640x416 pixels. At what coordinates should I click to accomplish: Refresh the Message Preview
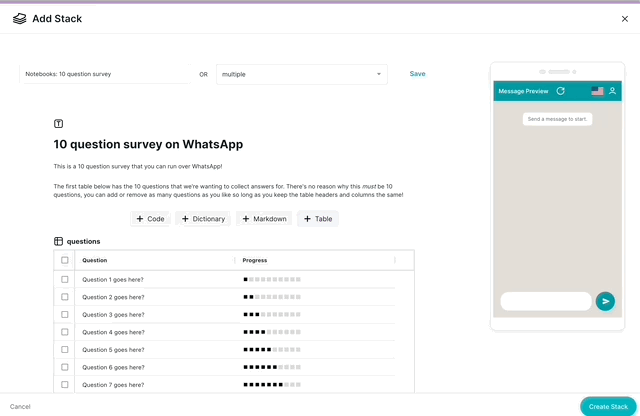click(561, 91)
